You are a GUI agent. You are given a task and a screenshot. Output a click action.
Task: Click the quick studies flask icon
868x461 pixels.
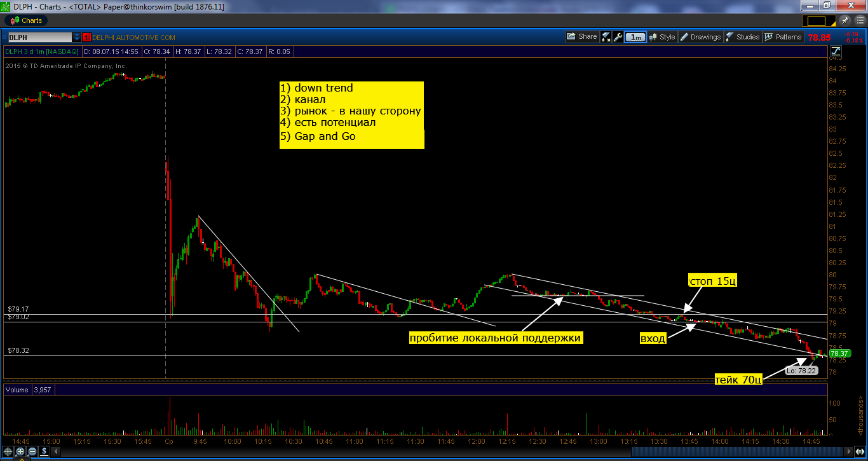(606, 37)
